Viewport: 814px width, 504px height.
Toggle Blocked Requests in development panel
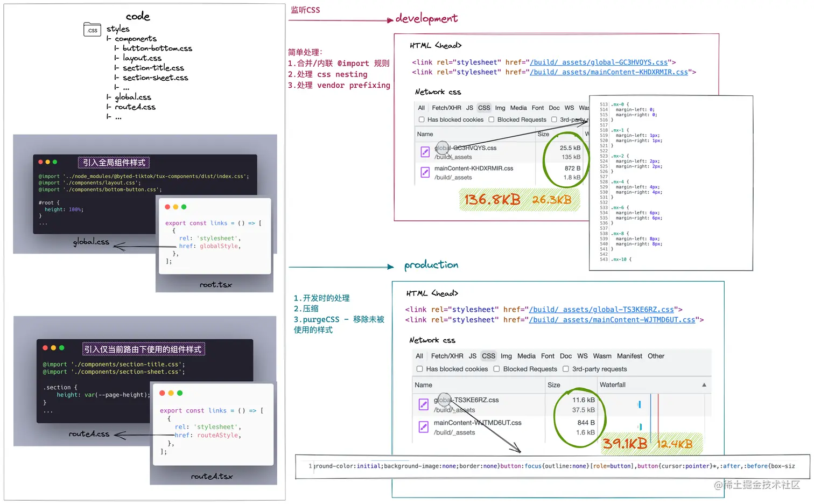click(492, 120)
